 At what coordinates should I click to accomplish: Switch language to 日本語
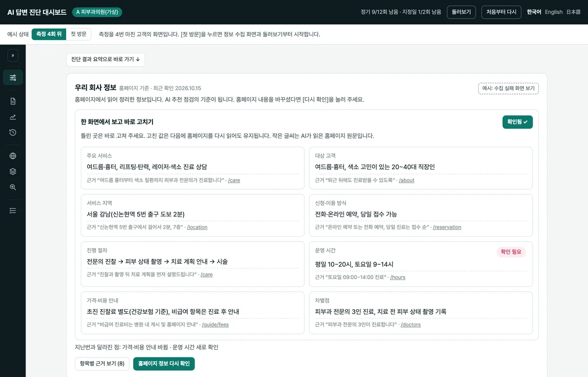point(573,12)
